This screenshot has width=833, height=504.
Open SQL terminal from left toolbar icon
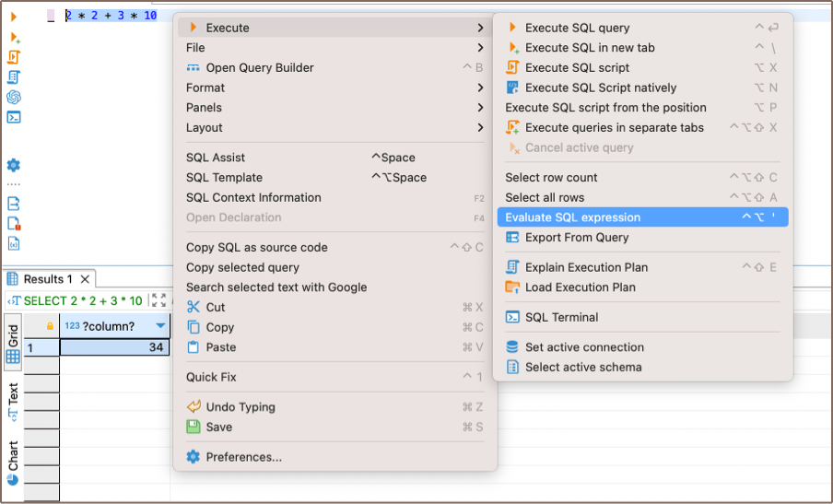point(14,117)
